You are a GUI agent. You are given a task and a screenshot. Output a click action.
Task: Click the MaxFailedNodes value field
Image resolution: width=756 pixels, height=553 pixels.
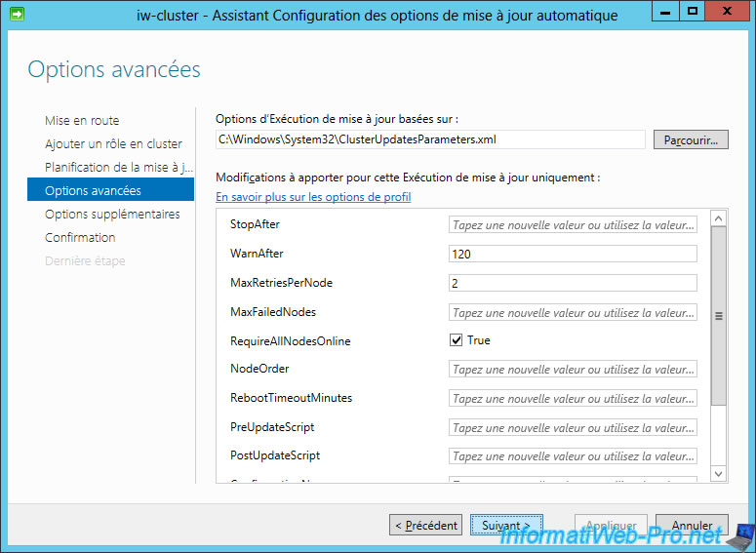(573, 312)
